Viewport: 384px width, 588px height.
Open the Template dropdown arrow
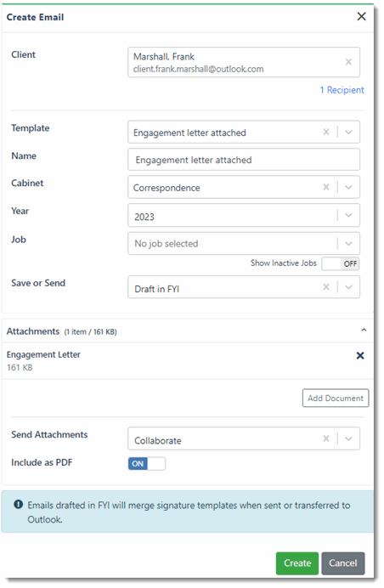(348, 132)
